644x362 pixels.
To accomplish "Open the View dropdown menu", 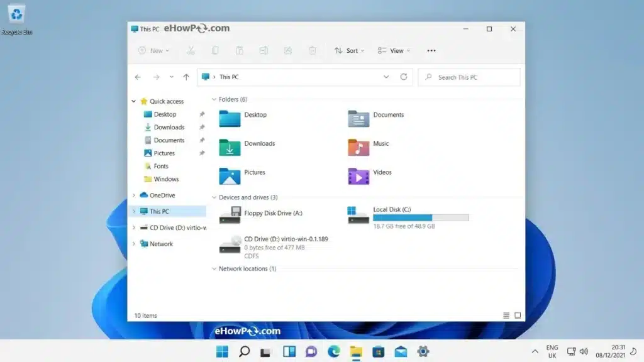I will 394,50.
